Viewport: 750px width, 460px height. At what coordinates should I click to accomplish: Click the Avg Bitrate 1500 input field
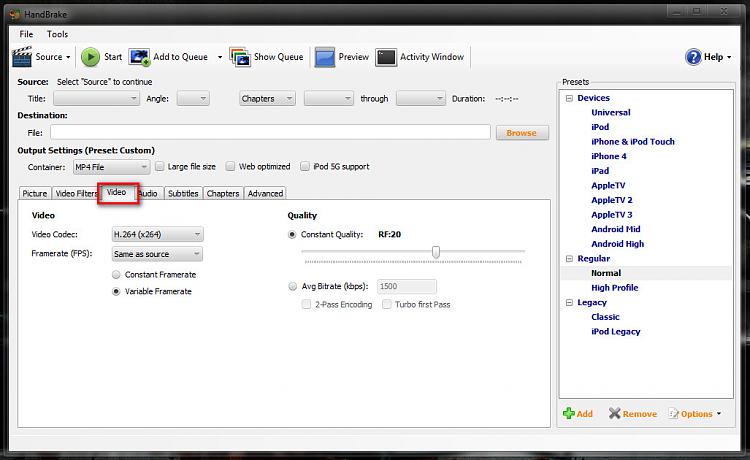point(407,286)
